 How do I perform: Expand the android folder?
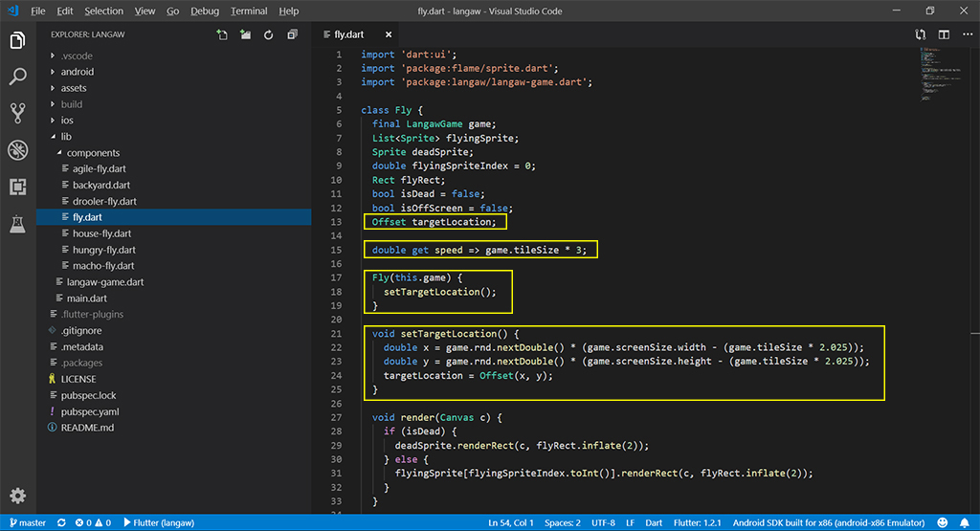pyautogui.click(x=77, y=72)
